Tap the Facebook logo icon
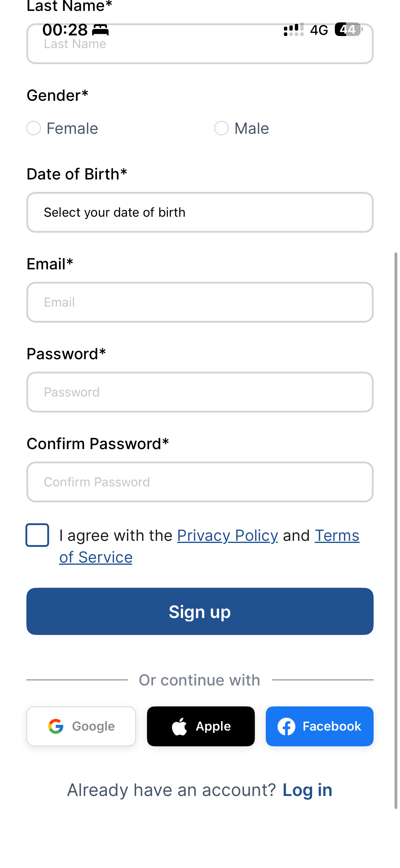Screen dimensions: 400x868 point(286,726)
